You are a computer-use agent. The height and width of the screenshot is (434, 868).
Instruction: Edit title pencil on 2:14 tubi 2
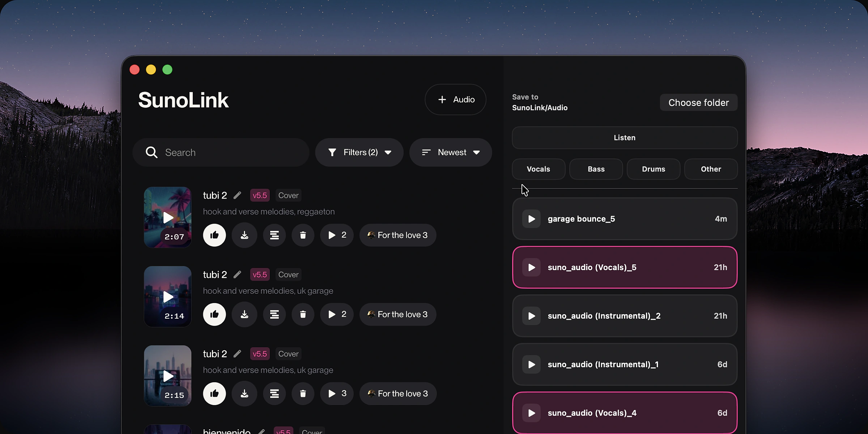(x=237, y=275)
